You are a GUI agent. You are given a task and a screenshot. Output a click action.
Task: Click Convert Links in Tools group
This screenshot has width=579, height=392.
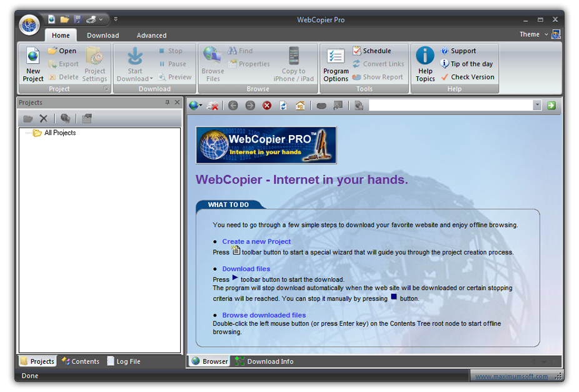[x=378, y=64]
